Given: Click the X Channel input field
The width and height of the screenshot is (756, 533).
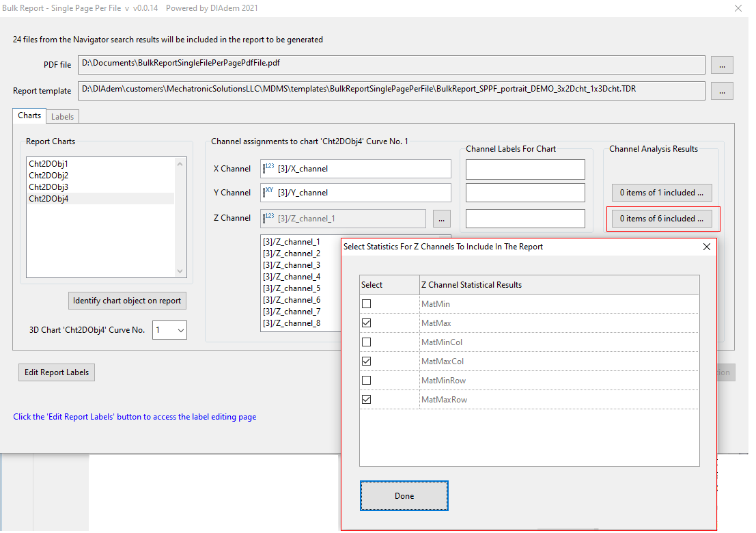Looking at the screenshot, I should [x=355, y=169].
